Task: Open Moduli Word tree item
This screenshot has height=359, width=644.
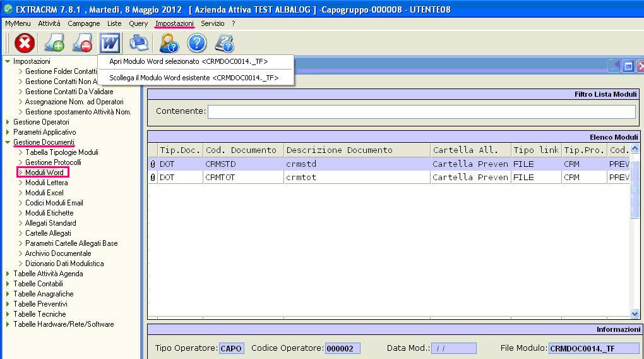Action: 44,173
